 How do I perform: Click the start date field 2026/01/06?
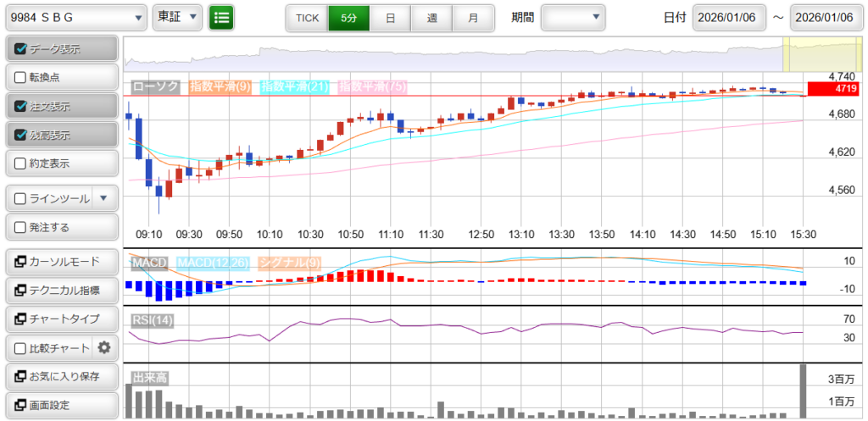tap(729, 17)
